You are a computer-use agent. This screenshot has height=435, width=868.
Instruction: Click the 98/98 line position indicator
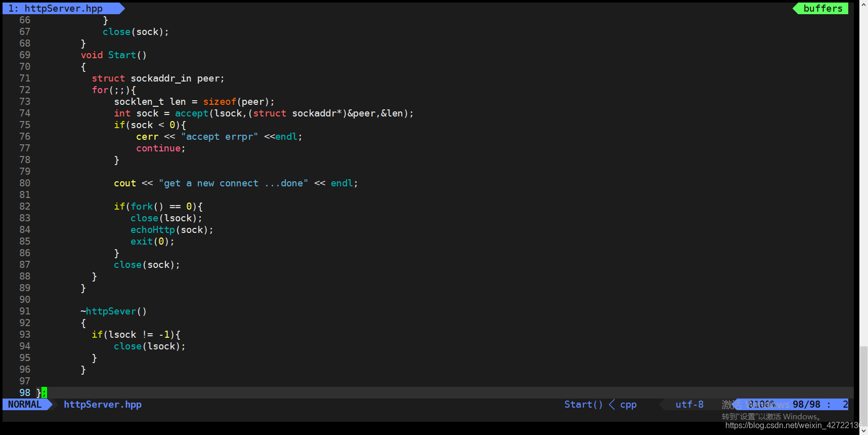click(806, 404)
